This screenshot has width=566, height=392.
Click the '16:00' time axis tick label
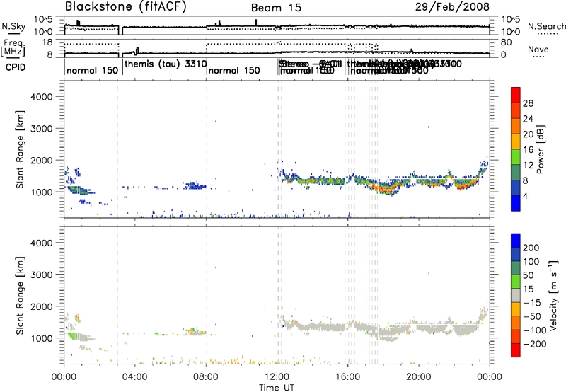point(348,377)
